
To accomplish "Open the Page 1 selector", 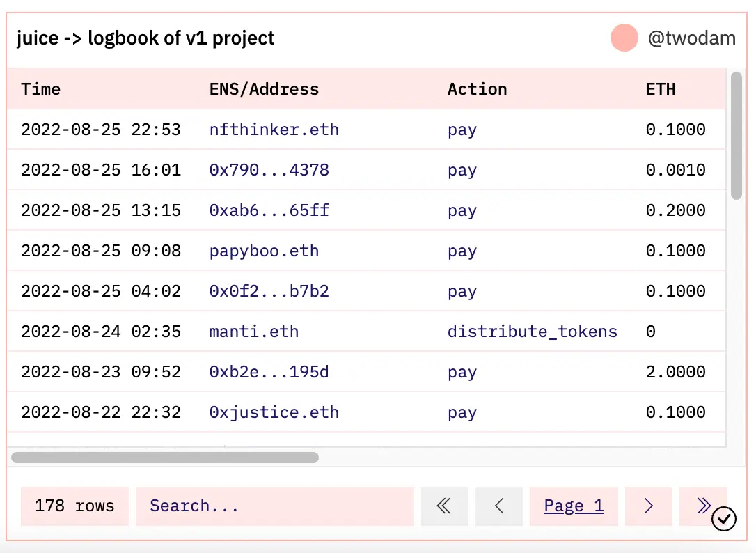I will click(x=574, y=506).
